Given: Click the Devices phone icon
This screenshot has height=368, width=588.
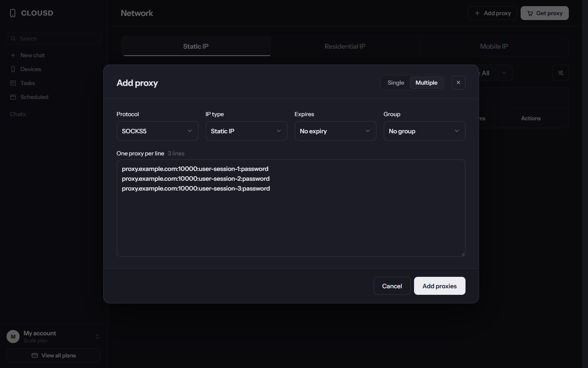Looking at the screenshot, I should [x=13, y=69].
